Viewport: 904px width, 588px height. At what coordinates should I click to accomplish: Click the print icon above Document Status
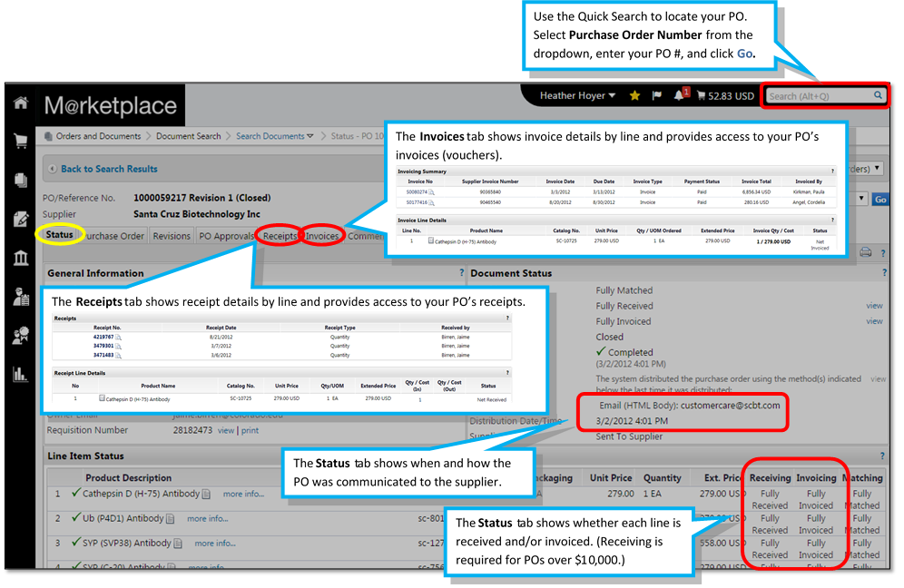pos(865,252)
